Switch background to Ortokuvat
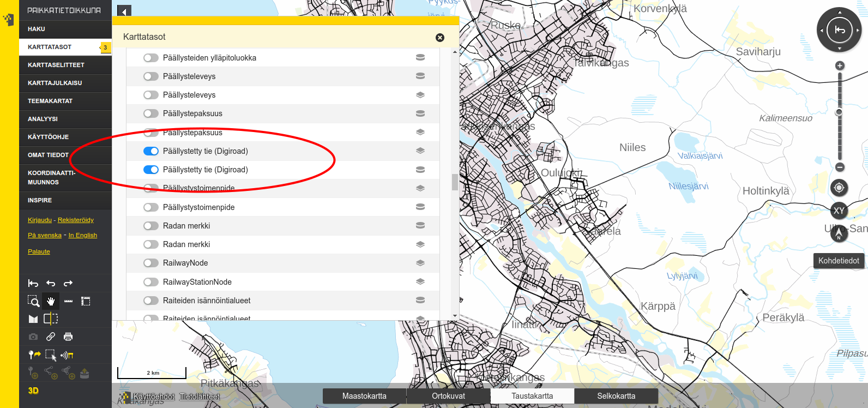 pyautogui.click(x=448, y=396)
